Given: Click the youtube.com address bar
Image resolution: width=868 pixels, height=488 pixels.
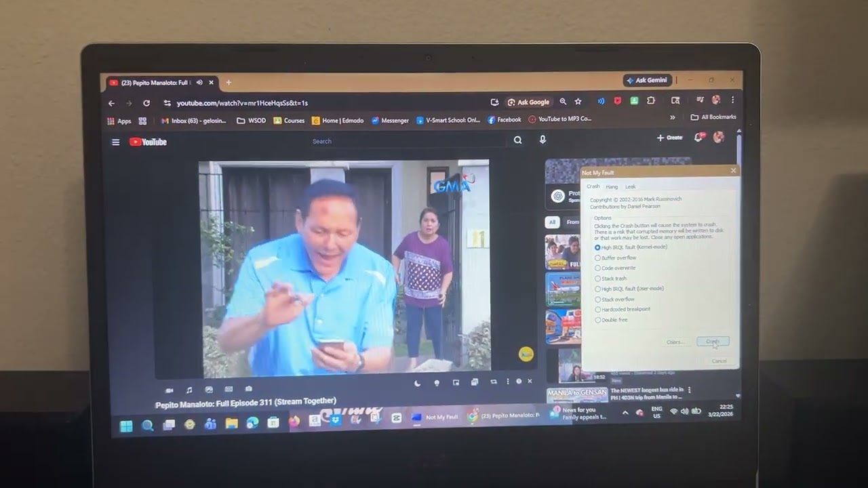Looking at the screenshot, I should [x=325, y=103].
